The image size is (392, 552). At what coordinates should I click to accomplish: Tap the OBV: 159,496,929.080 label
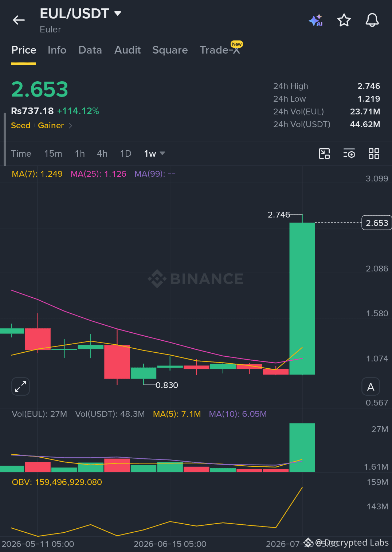click(x=57, y=482)
